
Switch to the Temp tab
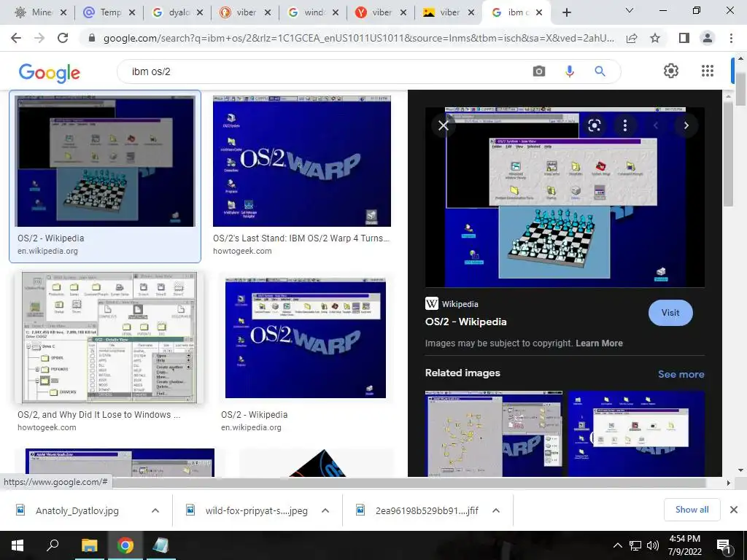tap(110, 13)
